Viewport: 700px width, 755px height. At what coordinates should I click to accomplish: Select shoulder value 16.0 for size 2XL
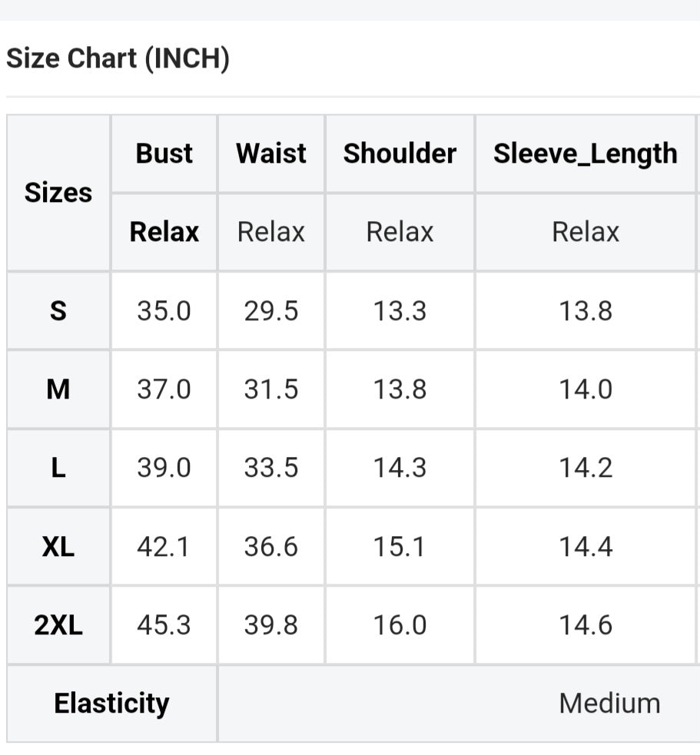(400, 625)
